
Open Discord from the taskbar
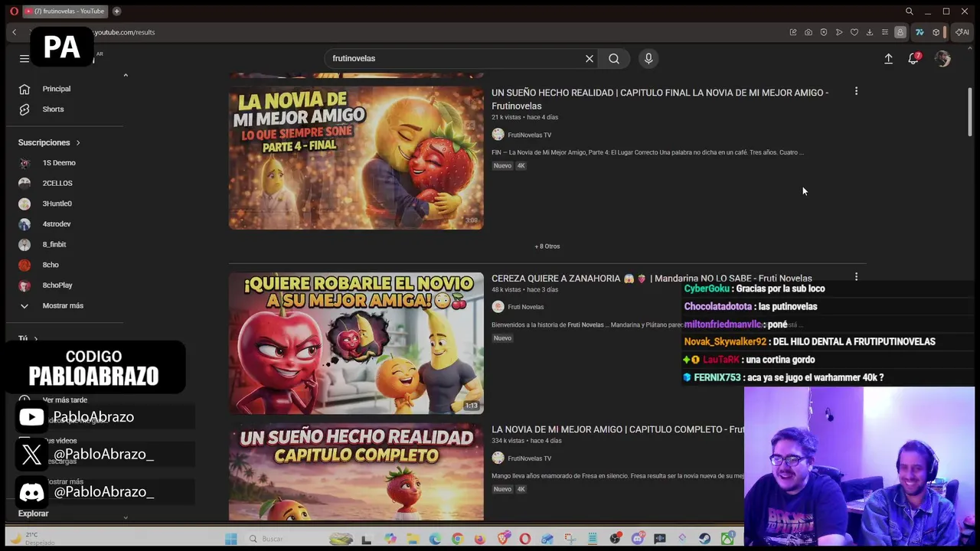point(637,539)
